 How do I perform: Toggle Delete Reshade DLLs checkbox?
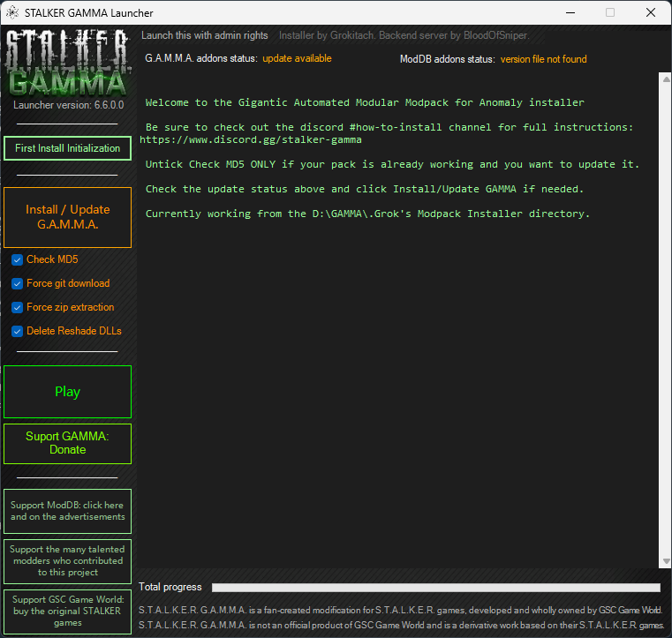click(17, 332)
